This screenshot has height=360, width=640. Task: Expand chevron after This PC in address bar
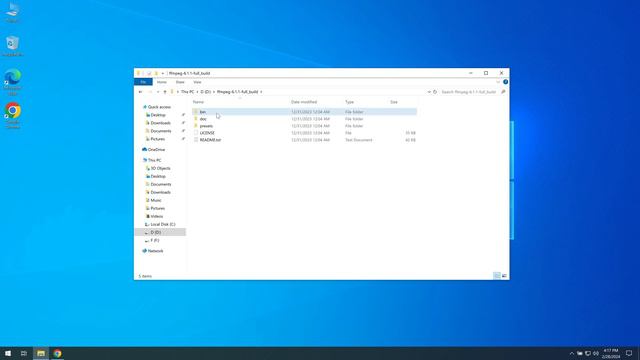pos(197,92)
